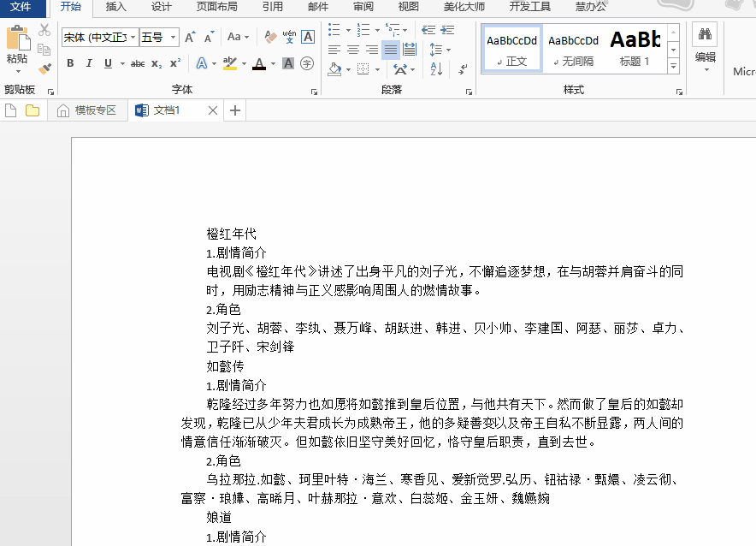Click the distributed alignment icon
756x546 pixels.
point(410,49)
